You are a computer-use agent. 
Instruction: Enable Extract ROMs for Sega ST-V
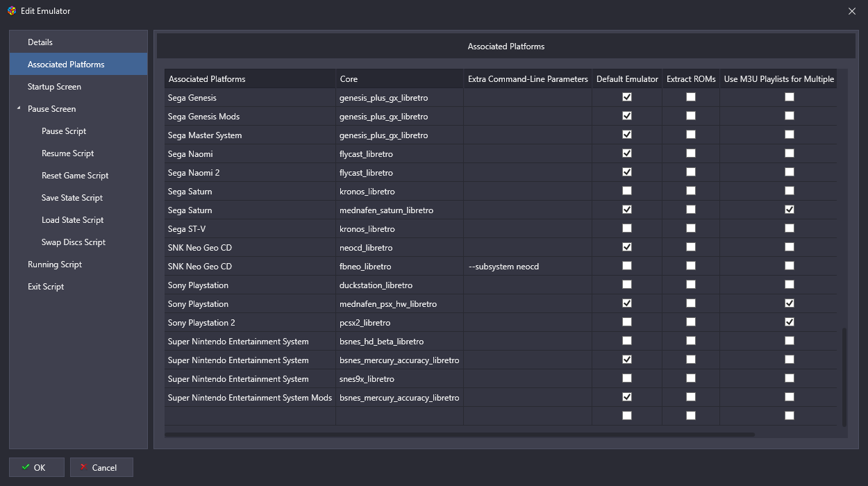coord(691,228)
